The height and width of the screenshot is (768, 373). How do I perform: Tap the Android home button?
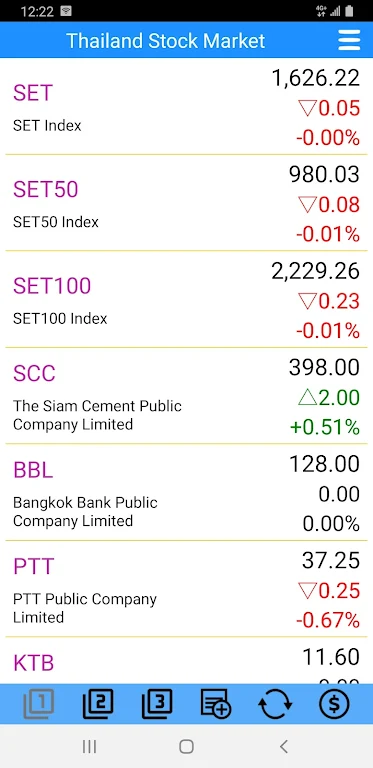click(x=186, y=746)
